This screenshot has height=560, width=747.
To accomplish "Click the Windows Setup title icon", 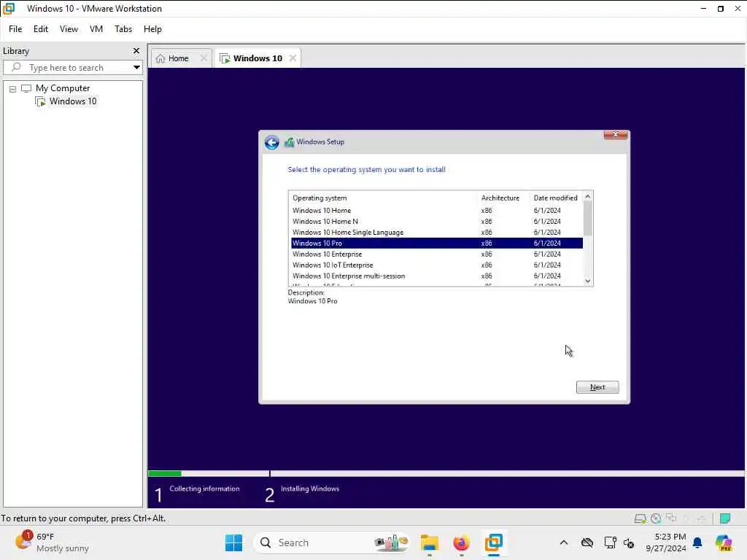I will (x=289, y=142).
